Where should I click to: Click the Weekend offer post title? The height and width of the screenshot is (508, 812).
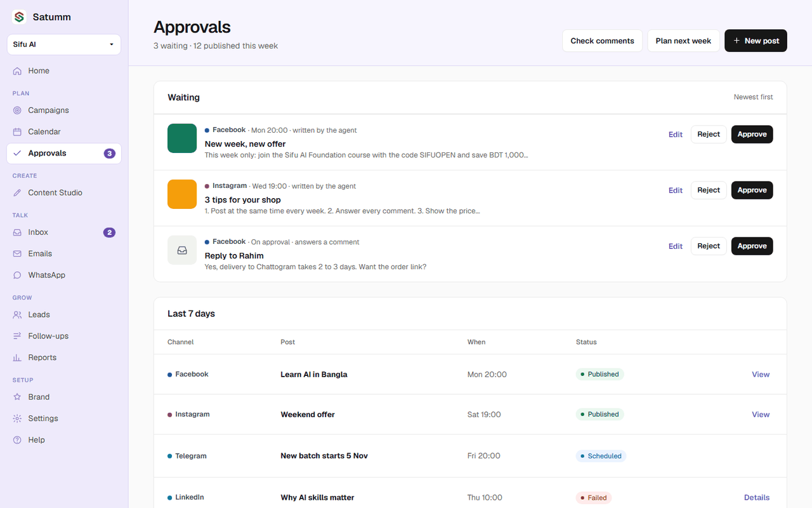click(308, 415)
